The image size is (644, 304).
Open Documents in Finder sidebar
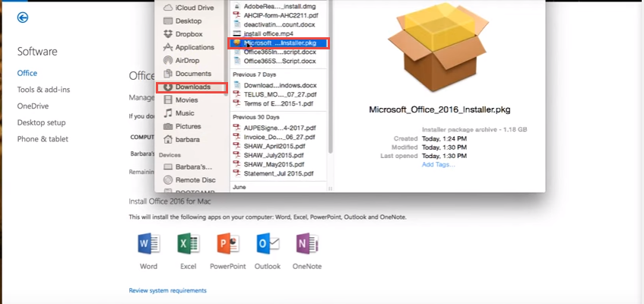point(187,74)
